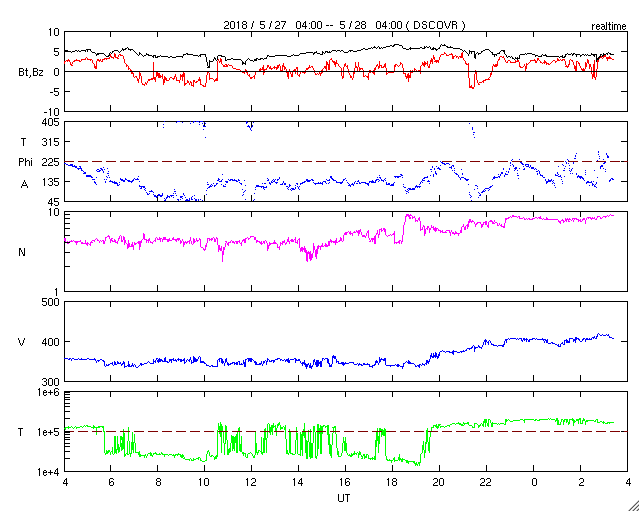Screen dimensions: 640x512
Task: Click the '315' Phi tick label
Action: [x=51, y=142]
